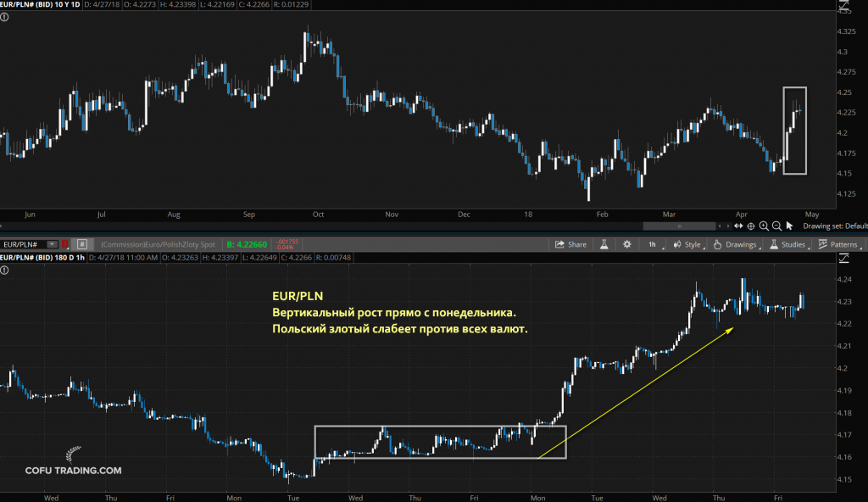Open chart settings gear icon
This screenshot has width=868, height=502.
pos(627,244)
